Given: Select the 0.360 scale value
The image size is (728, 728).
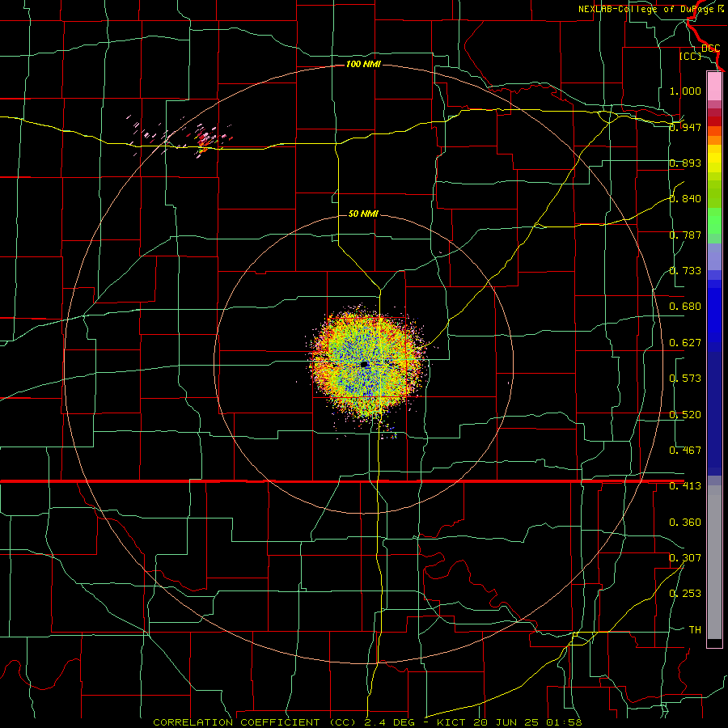Looking at the screenshot, I should click(x=685, y=523).
